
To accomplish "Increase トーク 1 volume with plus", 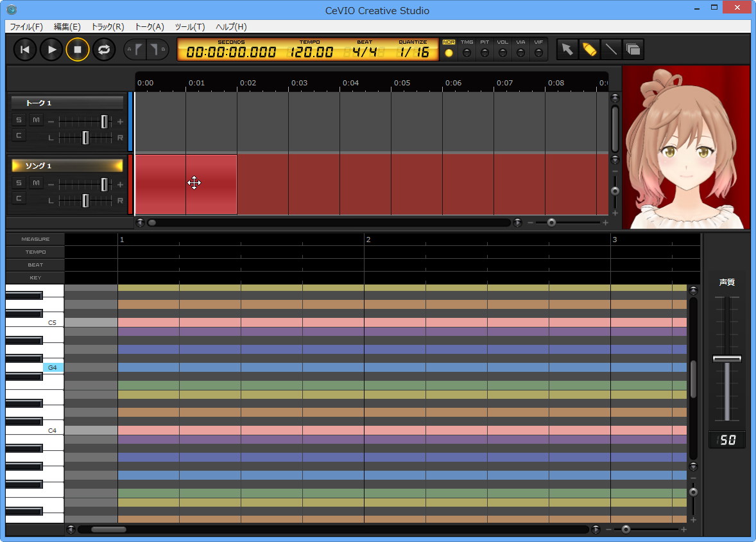I will 120,121.
